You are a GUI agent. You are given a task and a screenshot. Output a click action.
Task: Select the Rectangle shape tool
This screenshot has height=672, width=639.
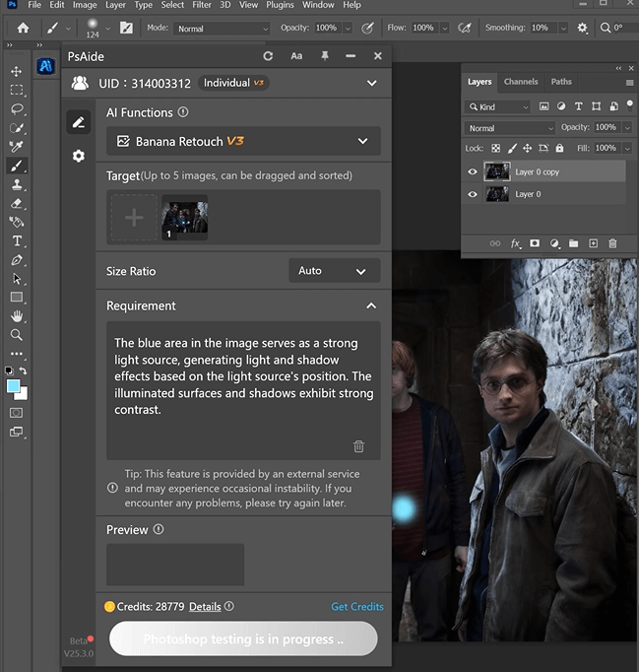click(17, 297)
